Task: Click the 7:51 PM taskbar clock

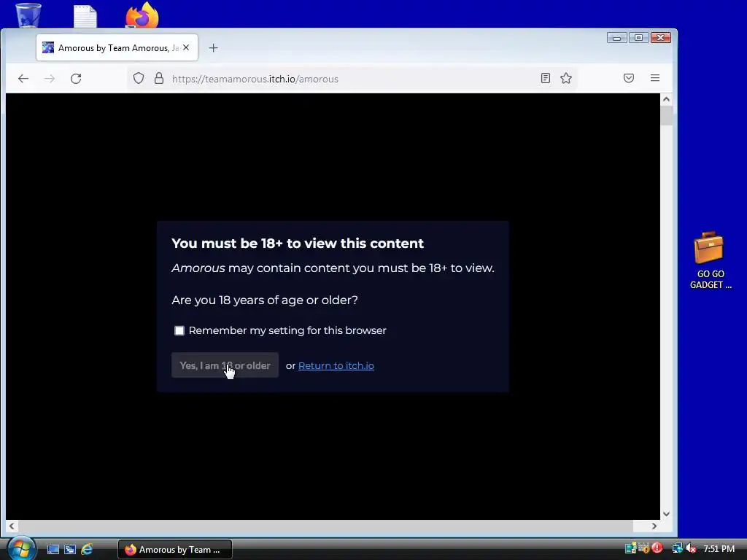Action: click(719, 549)
